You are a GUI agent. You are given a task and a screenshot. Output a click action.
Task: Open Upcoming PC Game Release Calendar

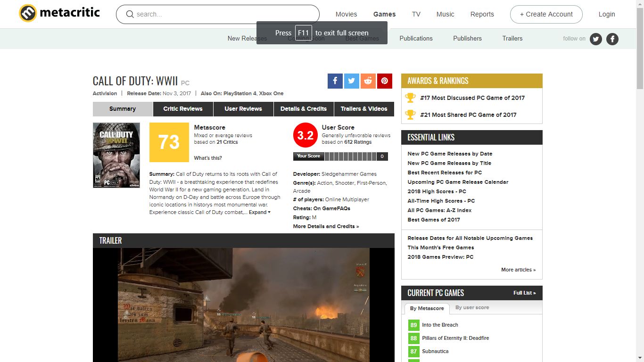point(458,182)
